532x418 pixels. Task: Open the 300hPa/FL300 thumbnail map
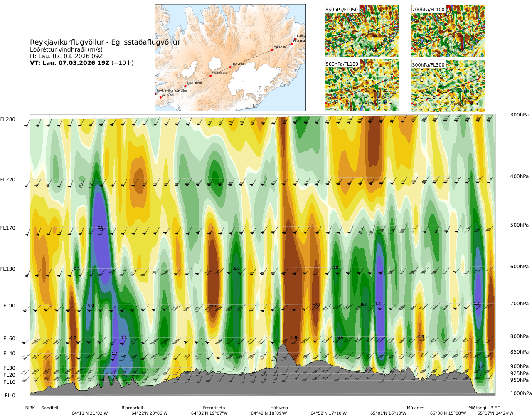448,85
